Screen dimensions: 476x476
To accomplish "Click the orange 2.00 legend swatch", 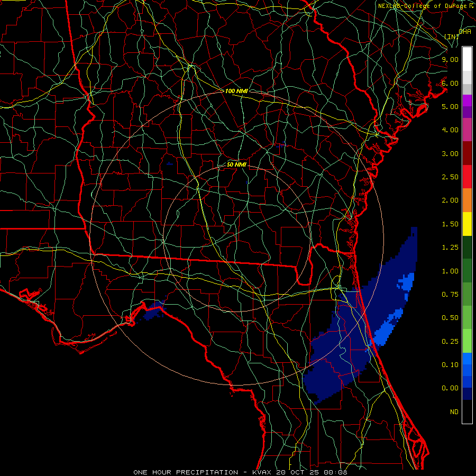I will (467, 200).
